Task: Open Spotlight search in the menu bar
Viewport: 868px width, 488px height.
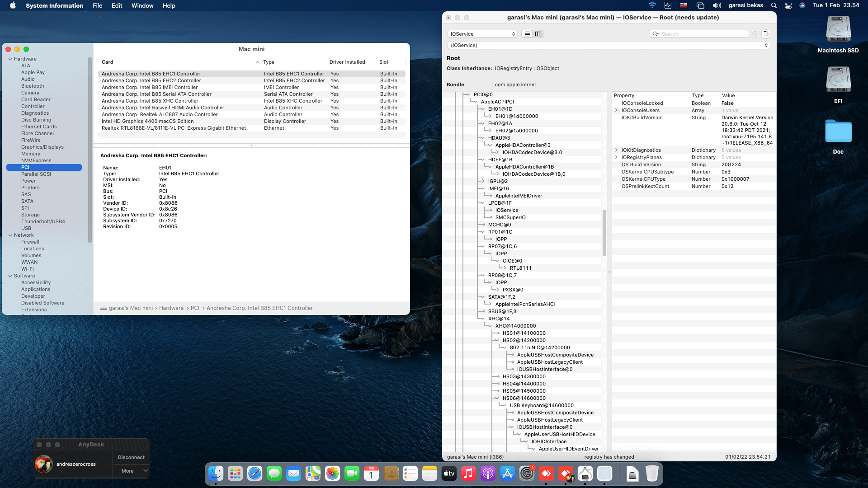Action: tap(774, 5)
